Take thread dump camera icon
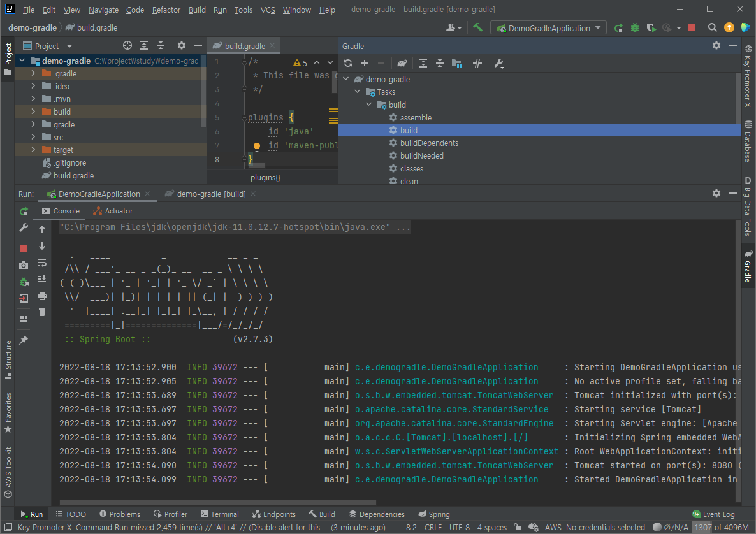Screen dimensions: 756x534 [x=24, y=265]
